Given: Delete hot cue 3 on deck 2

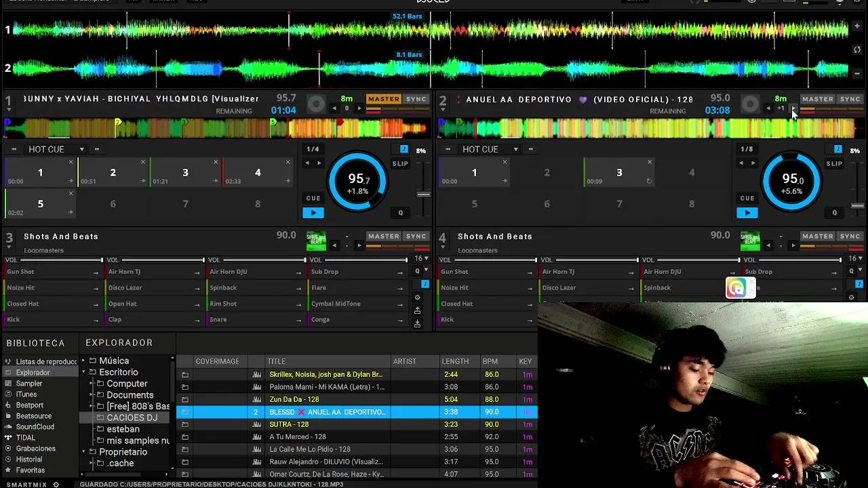Looking at the screenshot, I should click(x=650, y=162).
